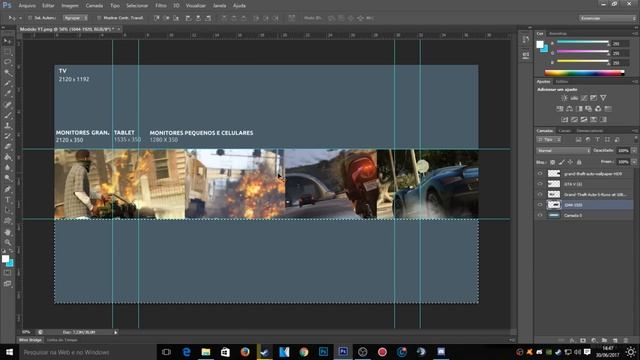Select the Quick Selection tool
This screenshot has width=640, height=360.
pos(7,73)
